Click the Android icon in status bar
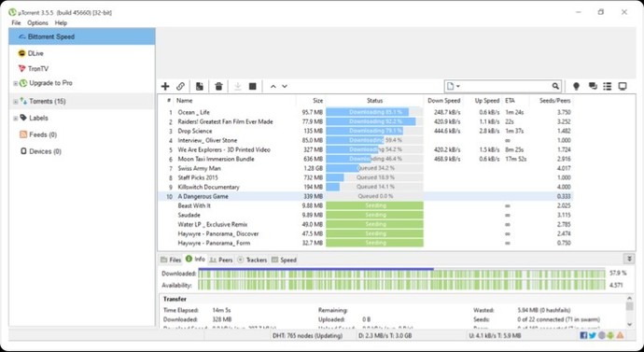Screen dimensions: 644x352 [610, 335]
